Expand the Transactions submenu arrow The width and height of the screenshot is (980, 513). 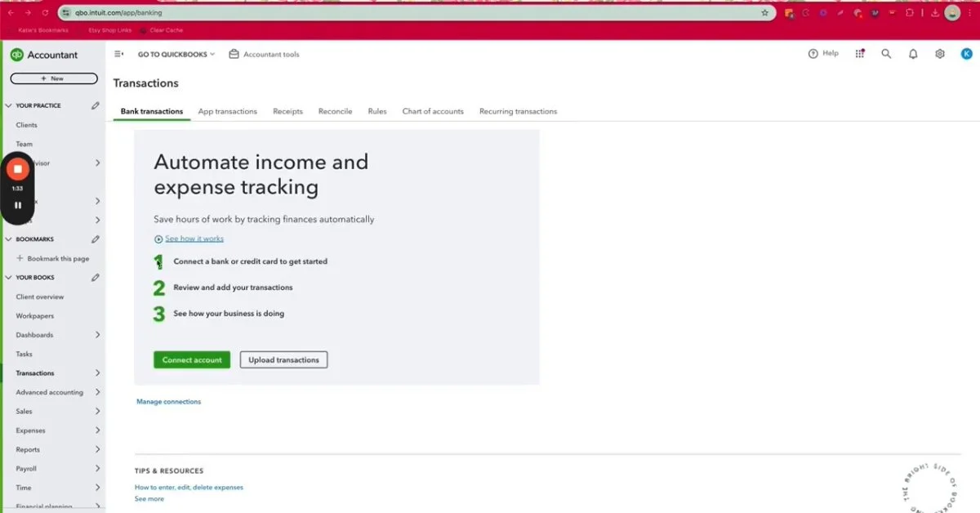pyautogui.click(x=97, y=373)
